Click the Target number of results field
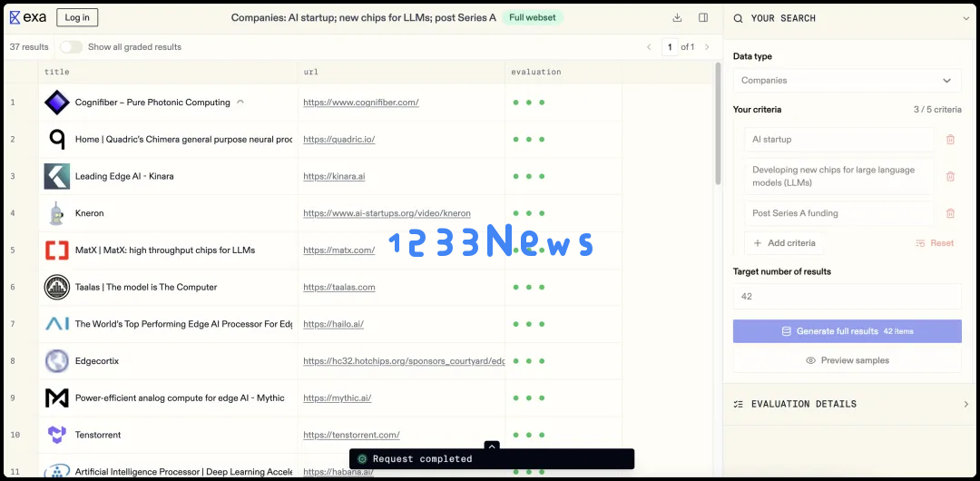 (847, 297)
